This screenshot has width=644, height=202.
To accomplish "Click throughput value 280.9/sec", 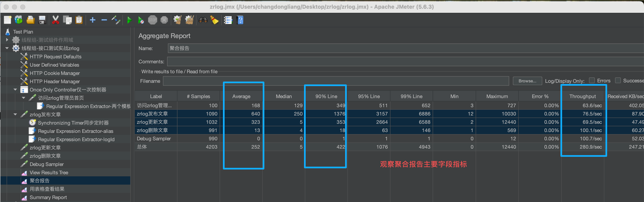I will (591, 147).
